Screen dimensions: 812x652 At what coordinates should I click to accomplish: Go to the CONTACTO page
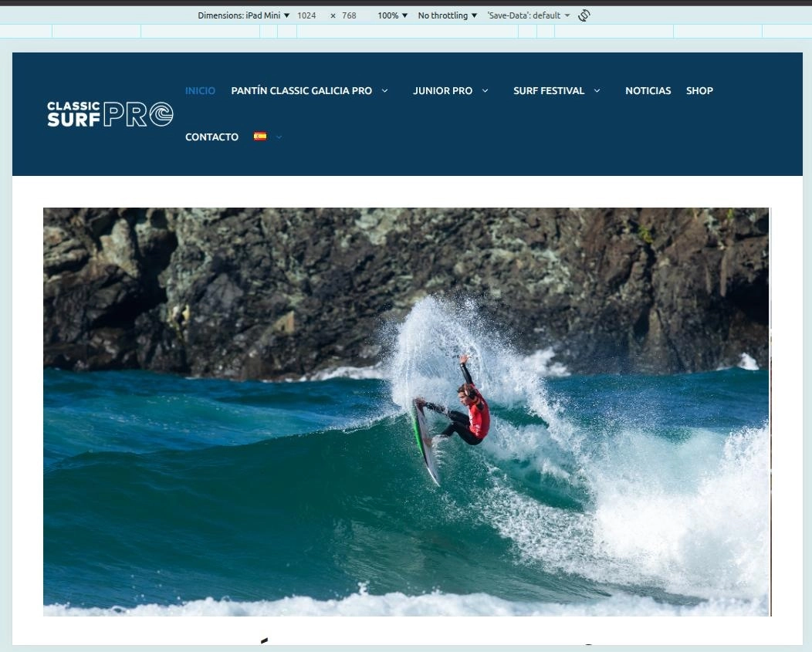(211, 137)
